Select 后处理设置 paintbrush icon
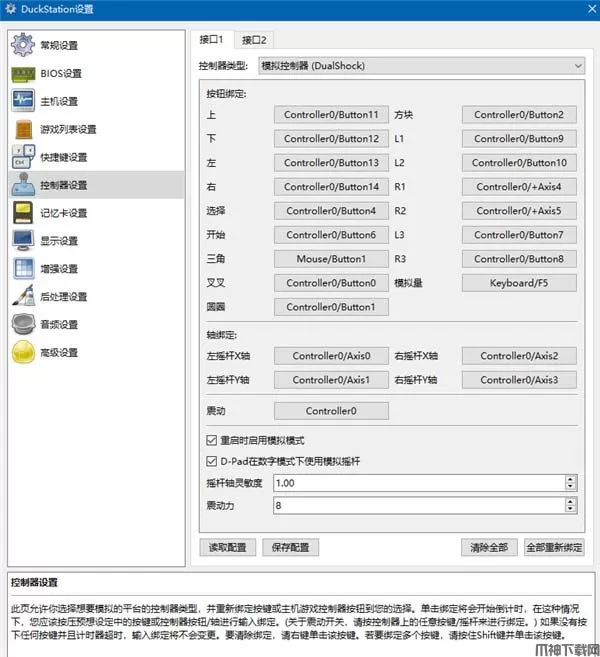The height and width of the screenshot is (657, 600). 23,296
